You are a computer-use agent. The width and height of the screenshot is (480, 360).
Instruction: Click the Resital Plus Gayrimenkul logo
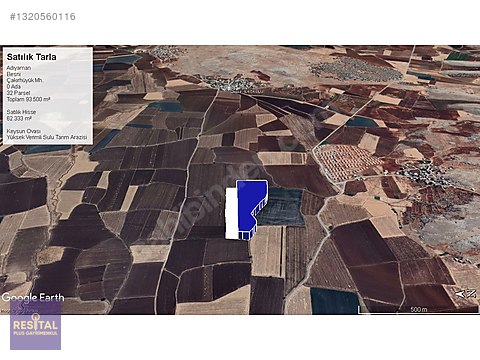(x=35, y=325)
